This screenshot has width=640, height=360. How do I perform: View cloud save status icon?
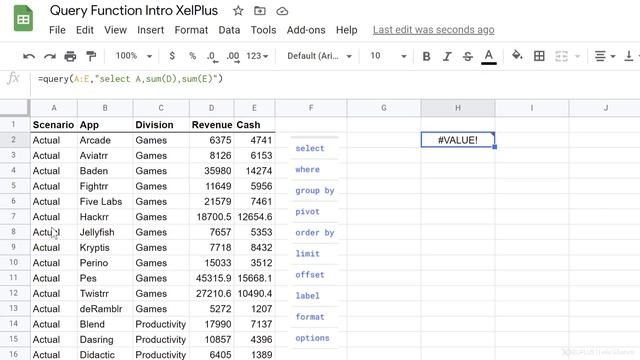coord(282,11)
